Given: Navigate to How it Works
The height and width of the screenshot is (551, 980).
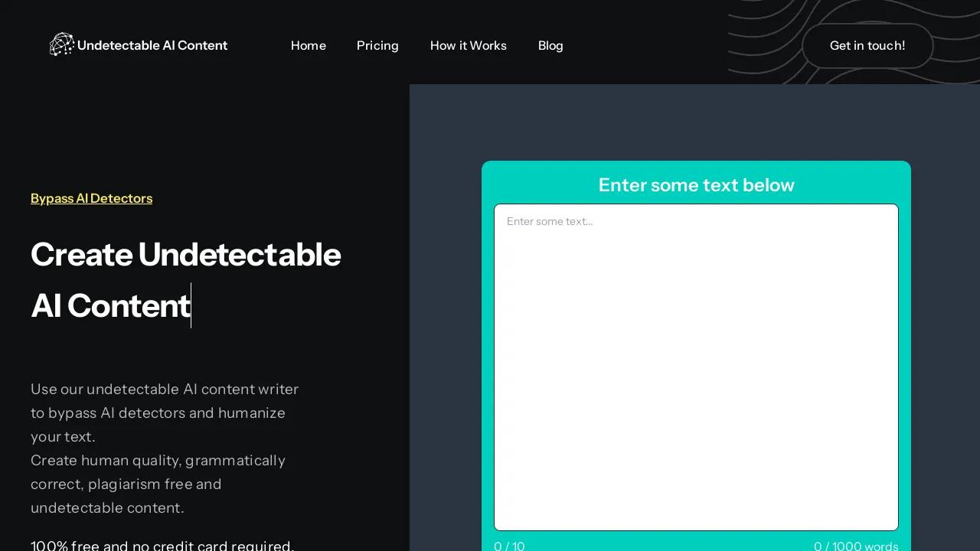Looking at the screenshot, I should tap(469, 46).
